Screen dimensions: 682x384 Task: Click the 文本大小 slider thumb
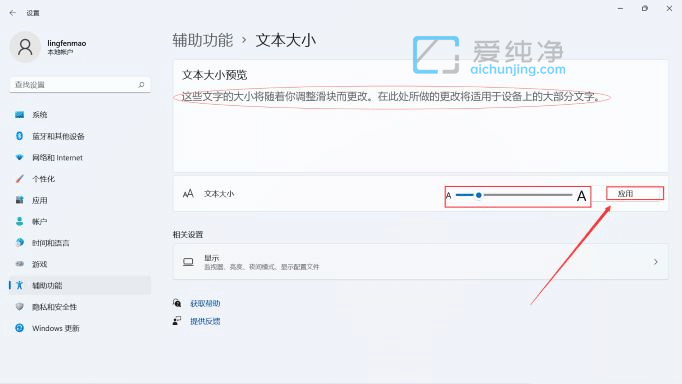coord(478,195)
